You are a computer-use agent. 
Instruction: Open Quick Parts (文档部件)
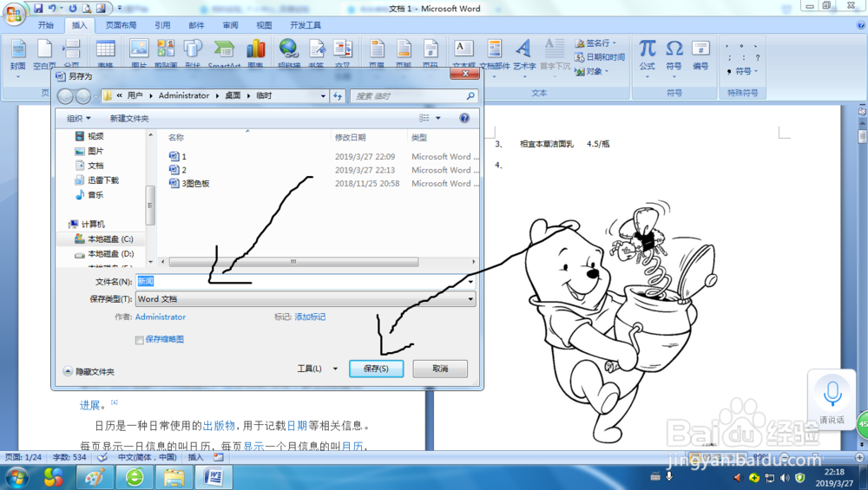pos(495,56)
